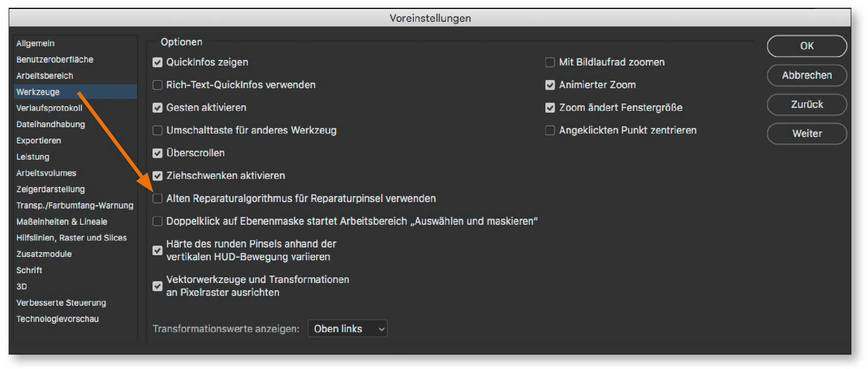Toggle Gesten aktivieren checkbox

click(x=158, y=108)
